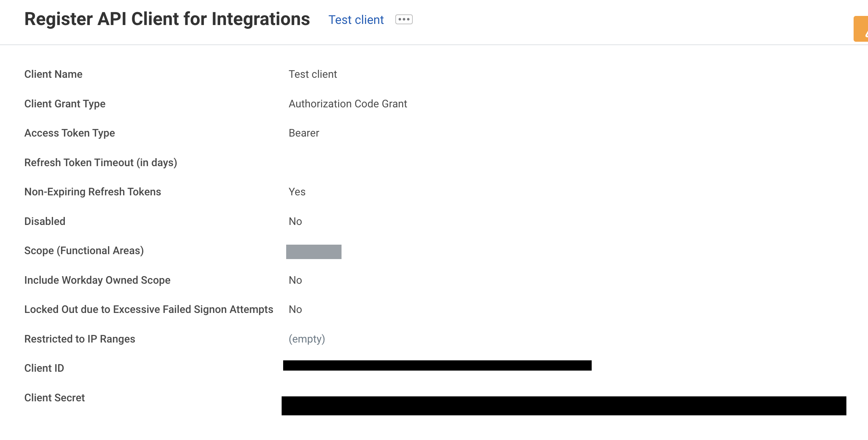Click the 'Include Workday Owned Scope' label

click(97, 280)
